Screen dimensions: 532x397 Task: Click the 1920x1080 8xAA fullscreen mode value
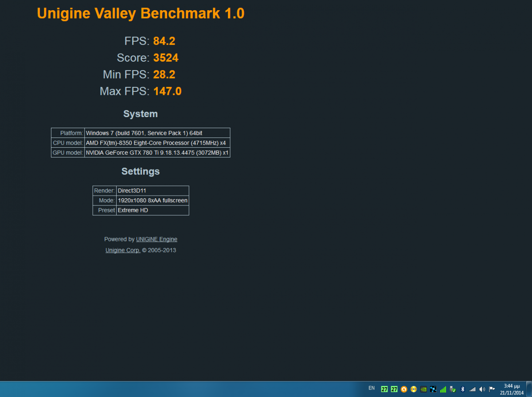coord(153,200)
